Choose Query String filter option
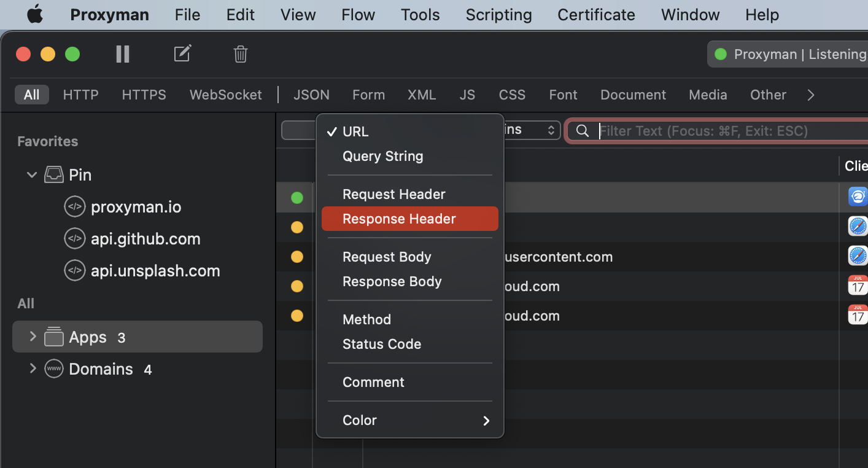This screenshot has height=468, width=868. coord(410,156)
